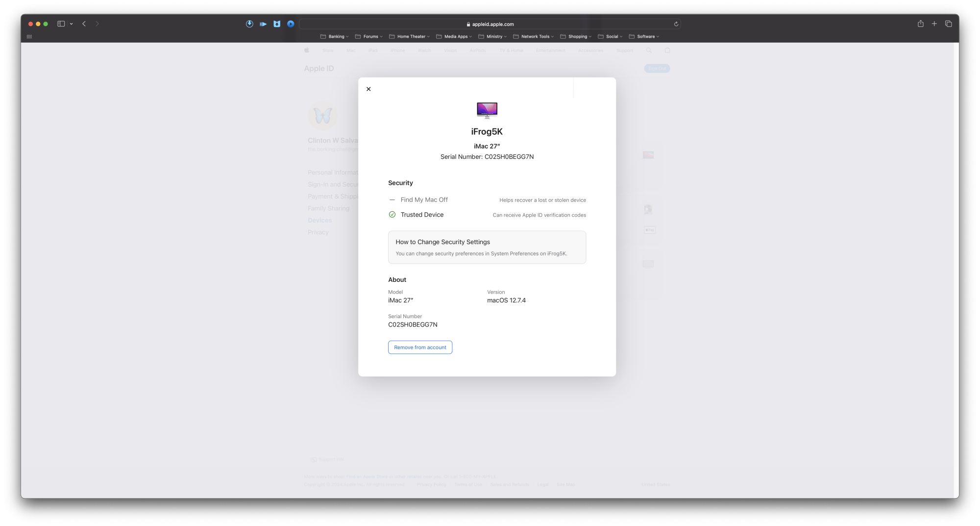Expand the Banking bookmarks folder
The height and width of the screenshot is (526, 980).
click(334, 36)
